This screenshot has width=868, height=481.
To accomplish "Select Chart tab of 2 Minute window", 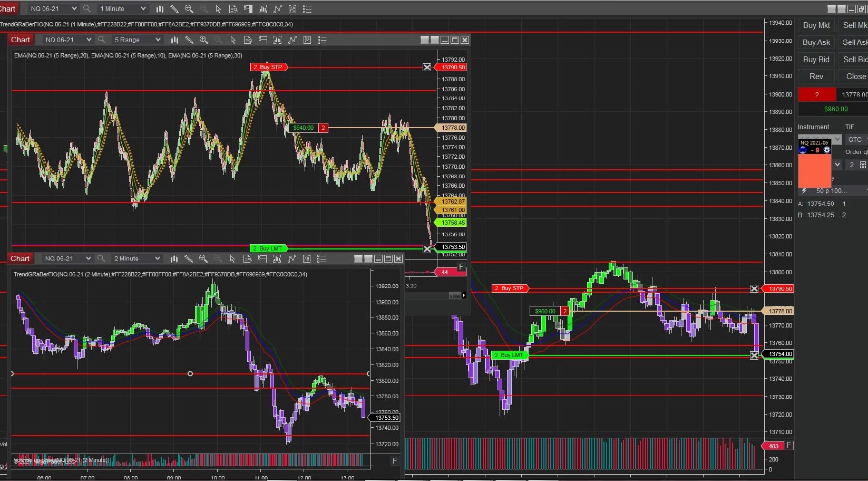I will coord(20,258).
